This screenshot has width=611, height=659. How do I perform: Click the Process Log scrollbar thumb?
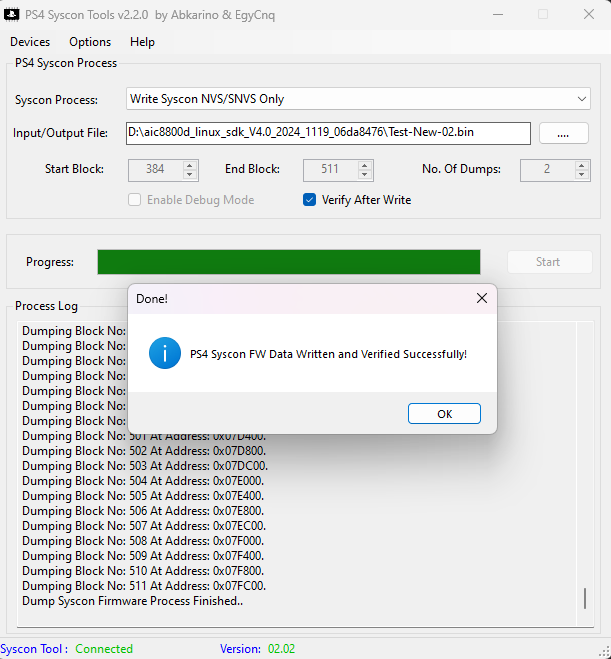(x=585, y=599)
